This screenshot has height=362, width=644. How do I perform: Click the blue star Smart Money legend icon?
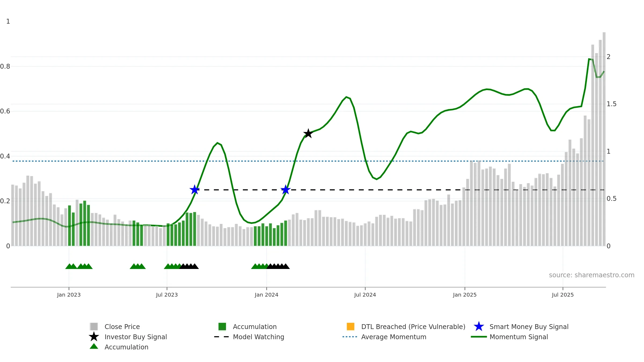479,327
